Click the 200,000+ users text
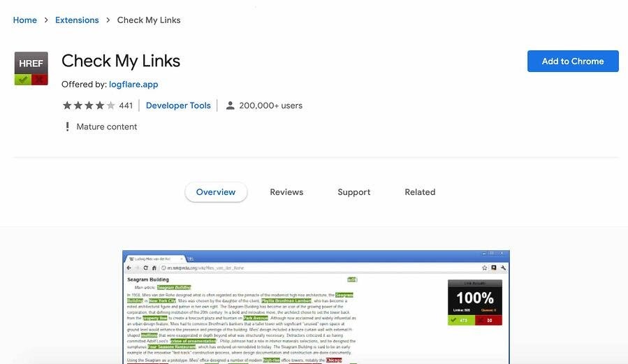The width and height of the screenshot is (628, 364). 271,105
